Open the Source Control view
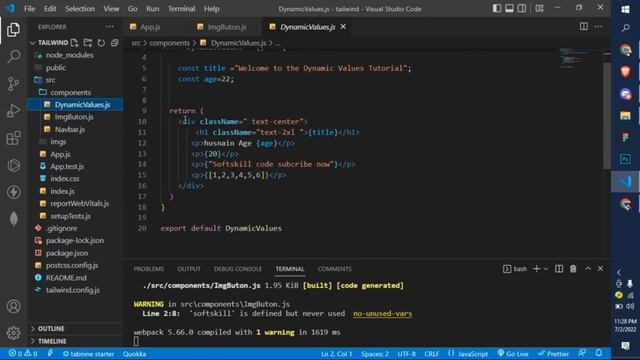This screenshot has width=640, height=360. coord(13,84)
